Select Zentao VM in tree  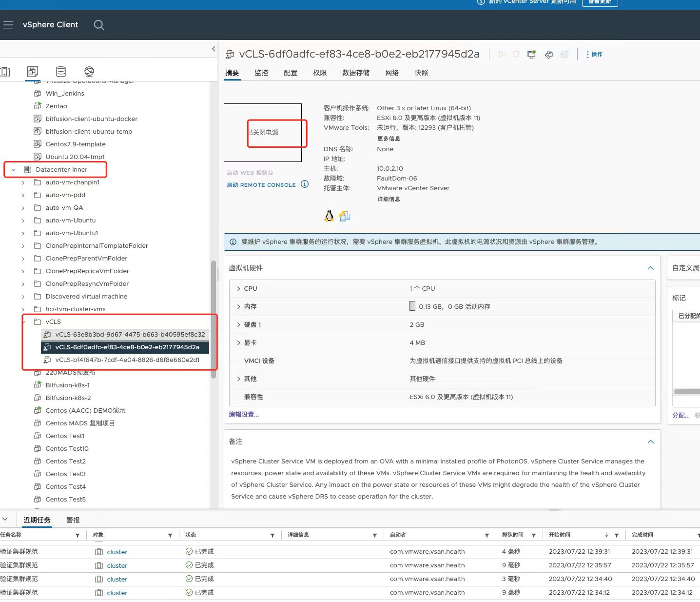pos(56,106)
